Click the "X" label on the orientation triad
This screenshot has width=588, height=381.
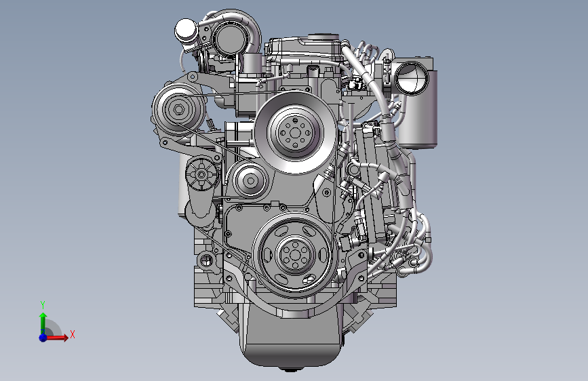pyautogui.click(x=73, y=334)
